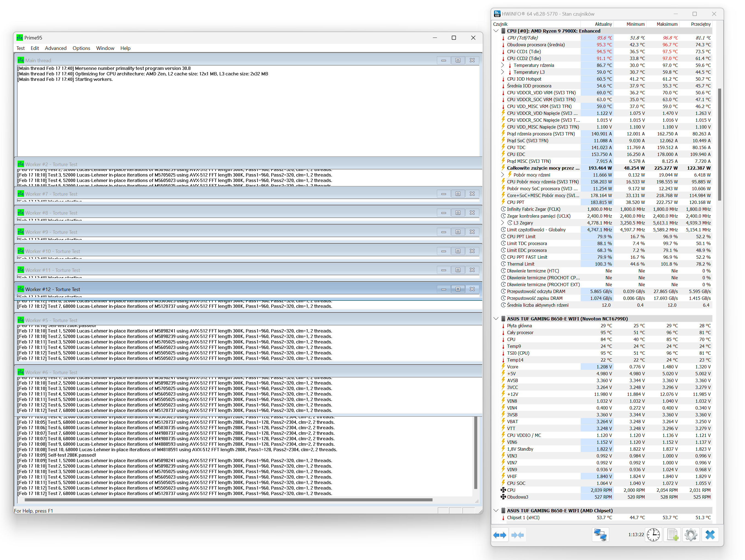The height and width of the screenshot is (560, 745).
Task: Expand Temperatury rdzenia sensor subtree
Action: point(503,65)
